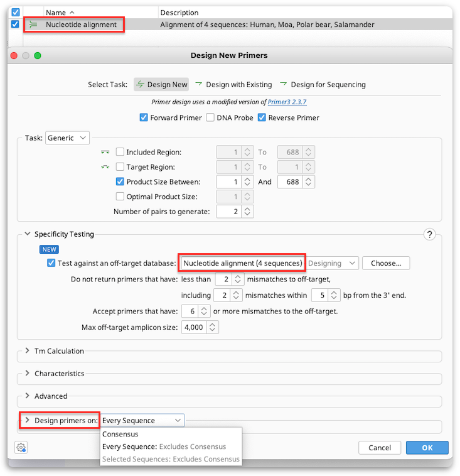Open the Primer3 2.3.7 link

(287, 102)
